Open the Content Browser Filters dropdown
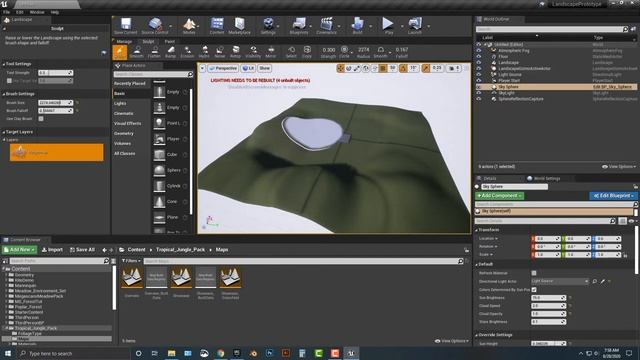Viewport: 640px width, 360px height. 131,261
